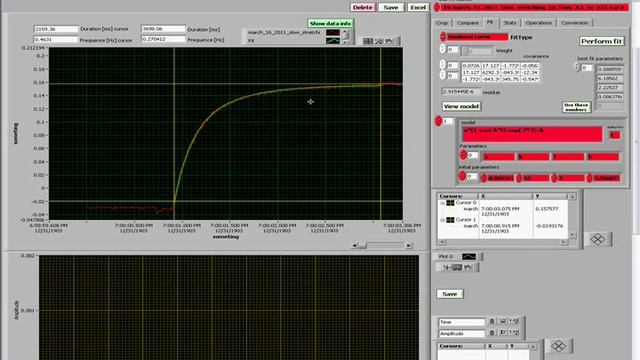Select the Fit tab
The image size is (640, 360).
(490, 22)
